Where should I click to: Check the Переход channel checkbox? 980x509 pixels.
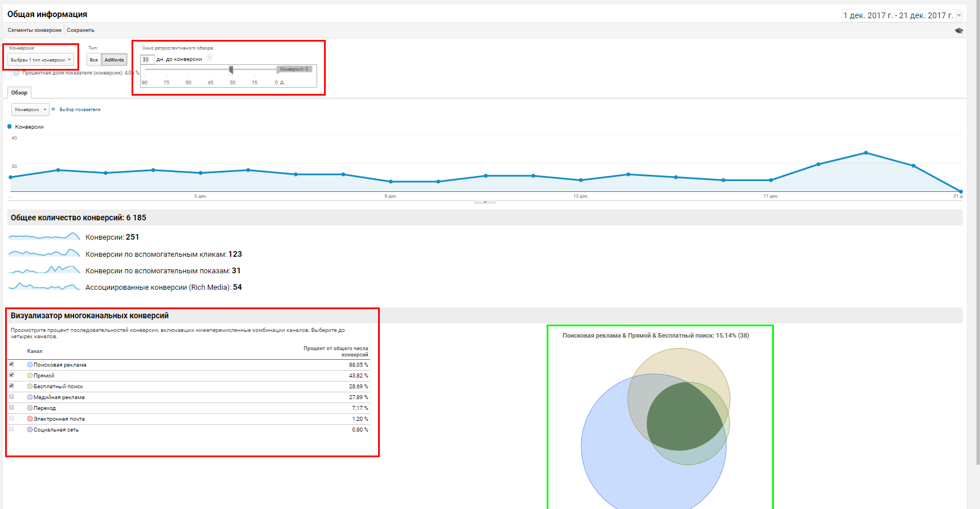click(x=11, y=407)
